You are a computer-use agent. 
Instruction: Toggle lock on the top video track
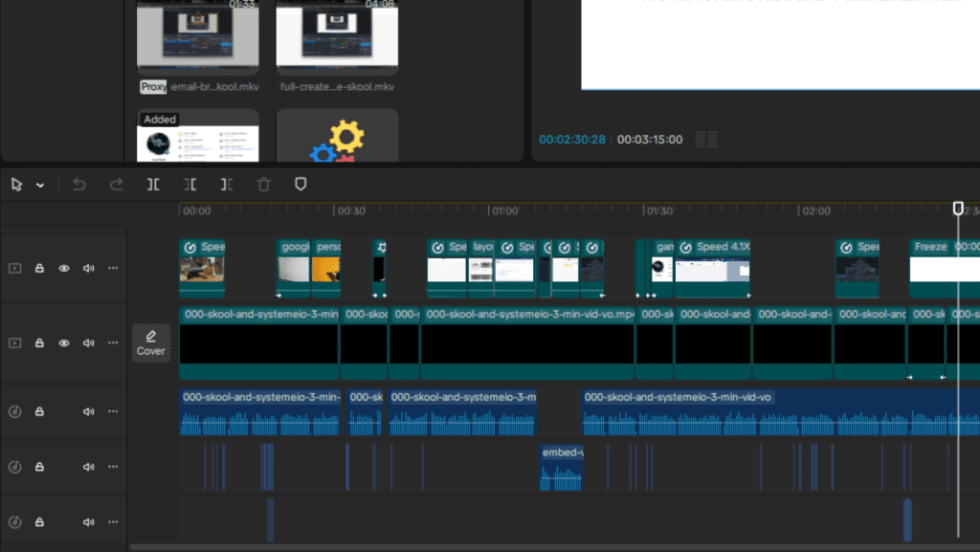tap(40, 269)
